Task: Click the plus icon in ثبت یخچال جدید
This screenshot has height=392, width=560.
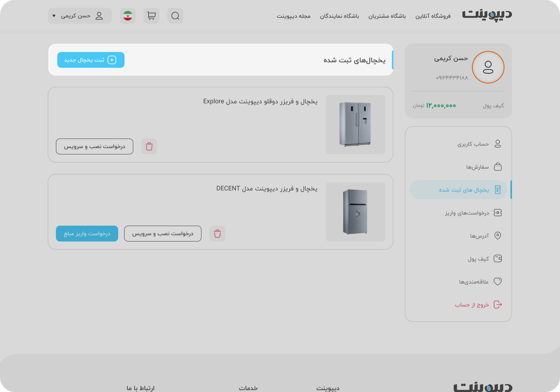Action: tap(112, 60)
